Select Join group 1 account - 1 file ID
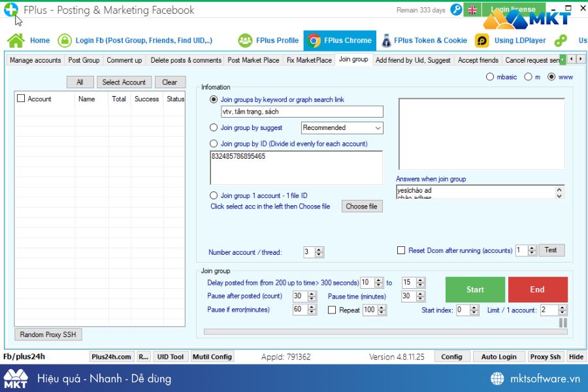Screen dimensions: 588x392 coord(214,195)
